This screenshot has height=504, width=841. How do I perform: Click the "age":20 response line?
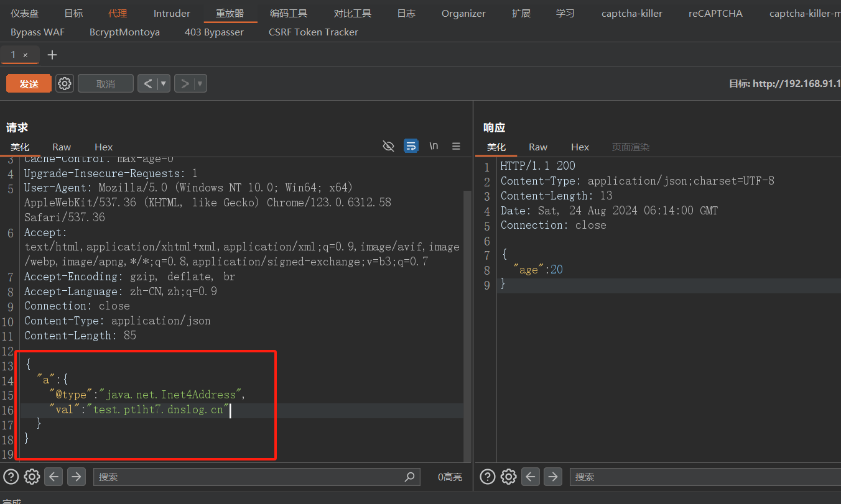point(538,270)
